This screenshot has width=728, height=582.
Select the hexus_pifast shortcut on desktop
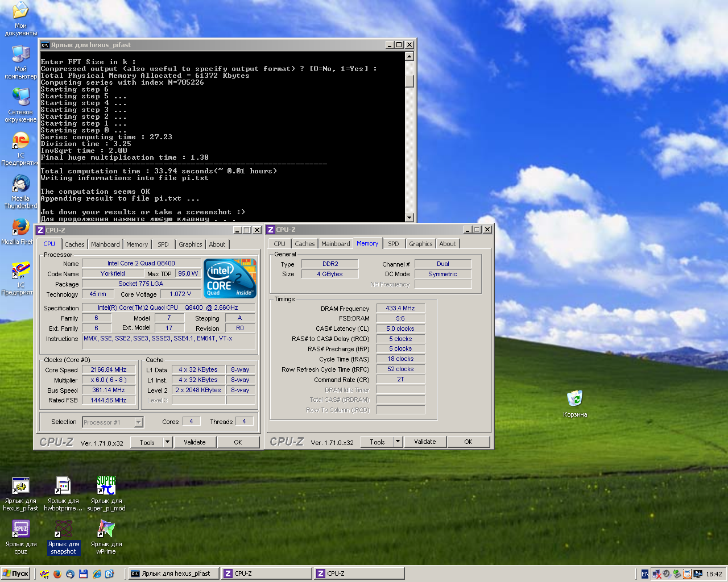coord(20,494)
